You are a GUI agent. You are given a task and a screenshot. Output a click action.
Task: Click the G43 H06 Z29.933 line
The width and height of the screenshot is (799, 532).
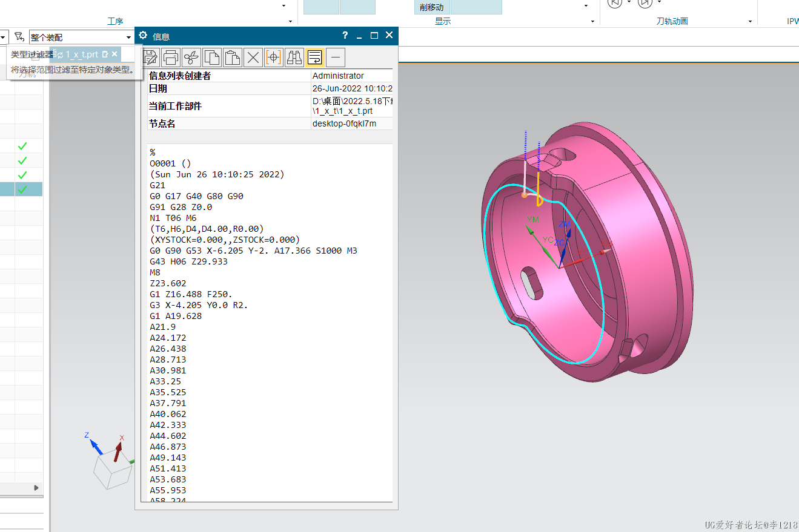188,261
